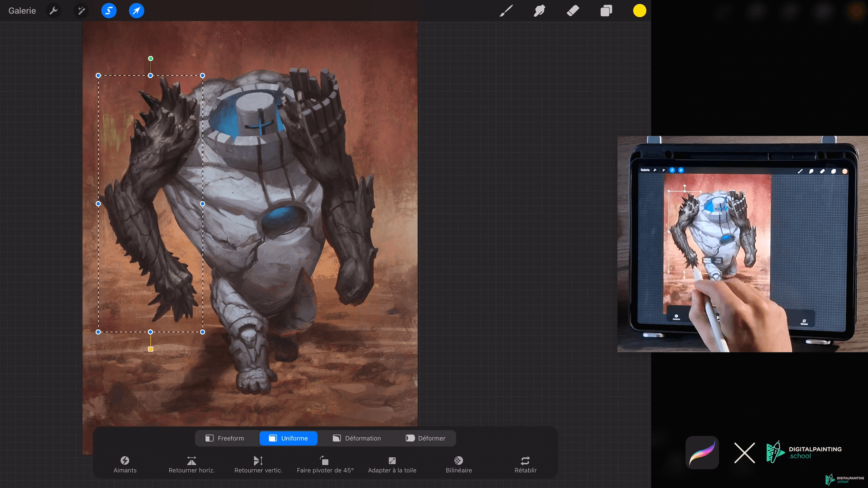Switch to Freeform transform mode
This screenshot has width=868, height=488.
tap(225, 438)
